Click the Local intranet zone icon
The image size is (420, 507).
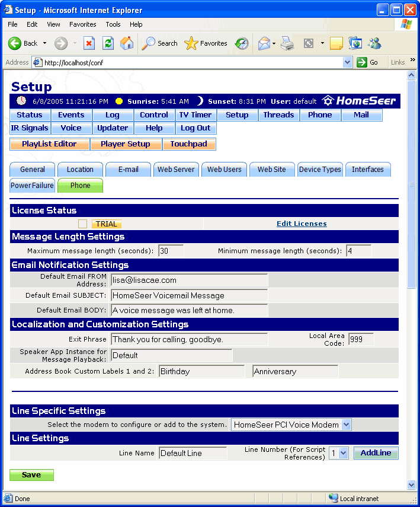[x=333, y=498]
